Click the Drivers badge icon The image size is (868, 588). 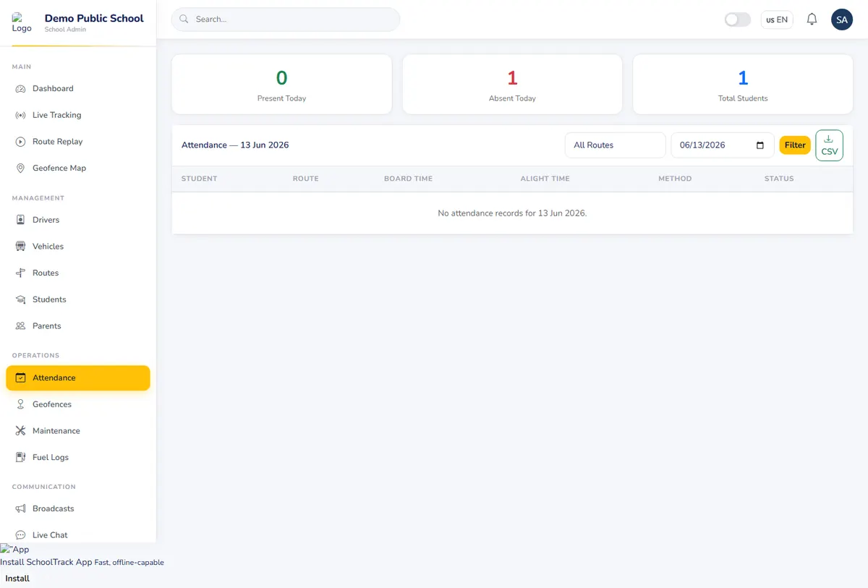click(20, 220)
